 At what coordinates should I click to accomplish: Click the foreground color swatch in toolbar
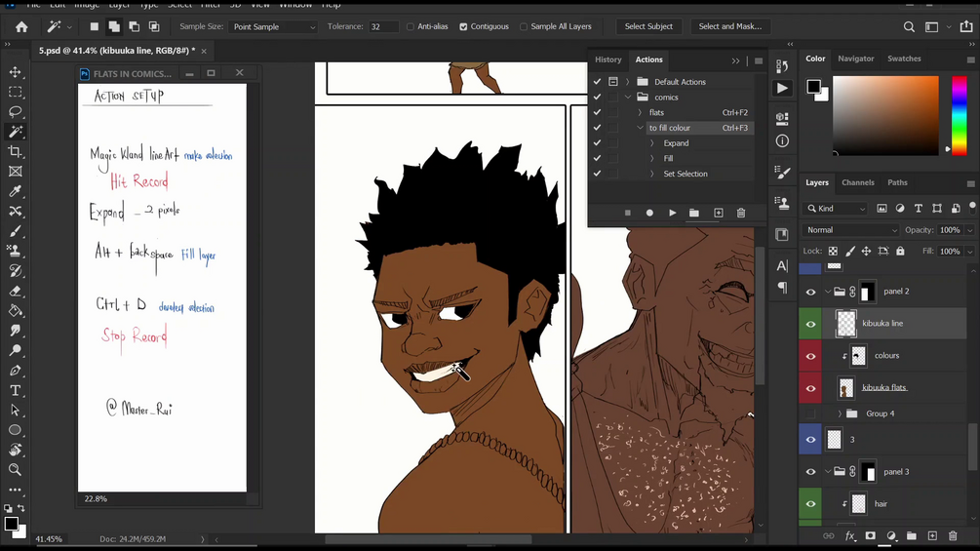(12, 524)
